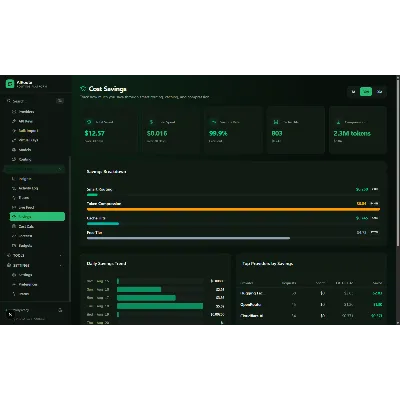Click the green app logo icon
The image size is (400, 400).
pyautogui.click(x=10, y=84)
